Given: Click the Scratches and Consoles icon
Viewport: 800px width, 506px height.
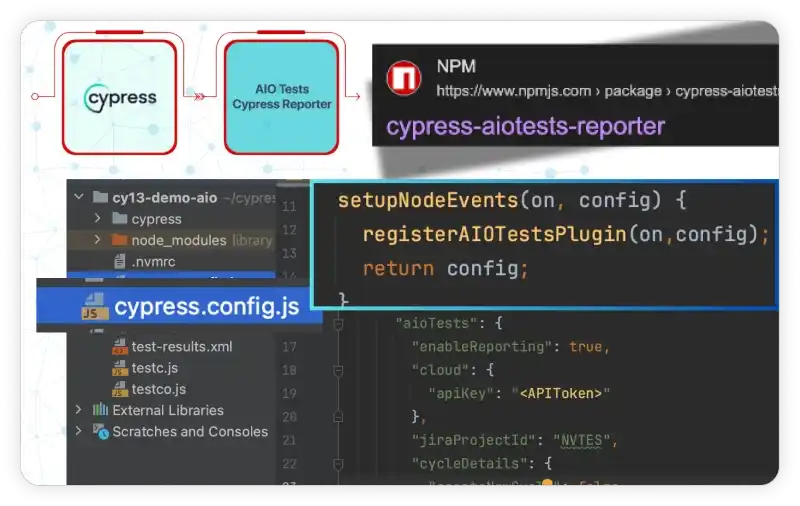Looking at the screenshot, I should pyautogui.click(x=101, y=432).
